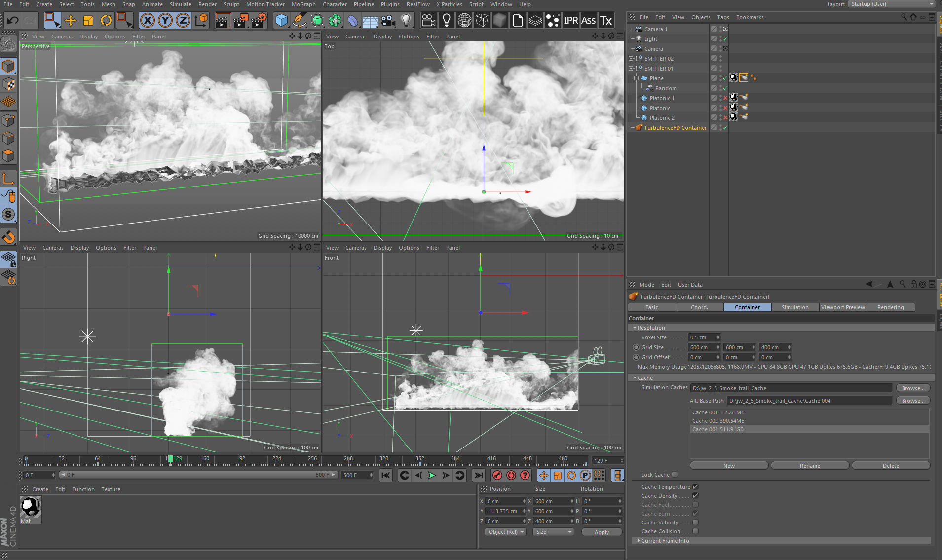Open the Object (Rel) dropdown
Screen dimensions: 942x560
pyautogui.click(x=506, y=532)
